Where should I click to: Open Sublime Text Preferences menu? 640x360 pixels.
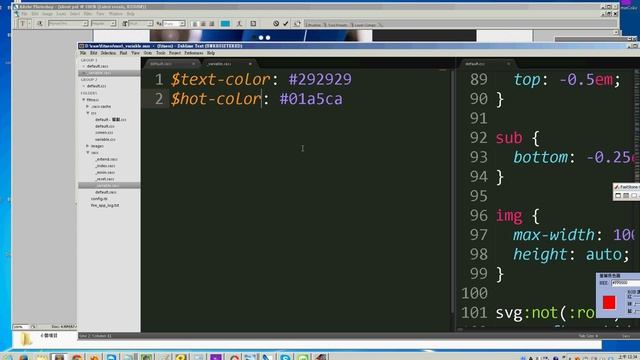point(193,53)
